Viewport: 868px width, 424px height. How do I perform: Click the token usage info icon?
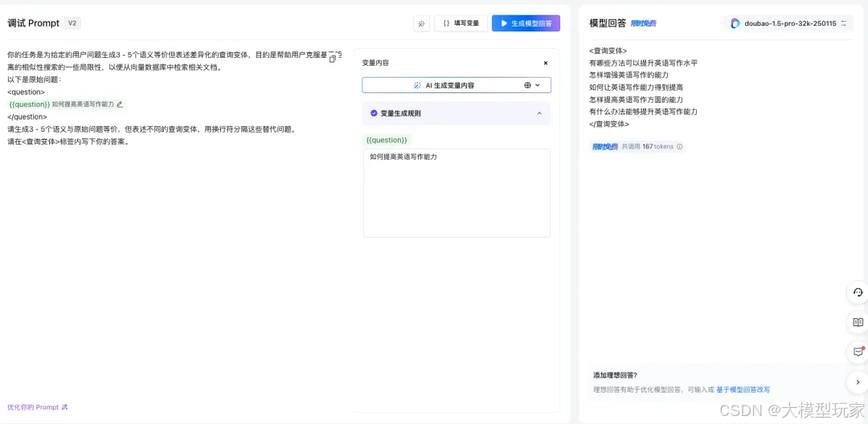click(x=680, y=147)
